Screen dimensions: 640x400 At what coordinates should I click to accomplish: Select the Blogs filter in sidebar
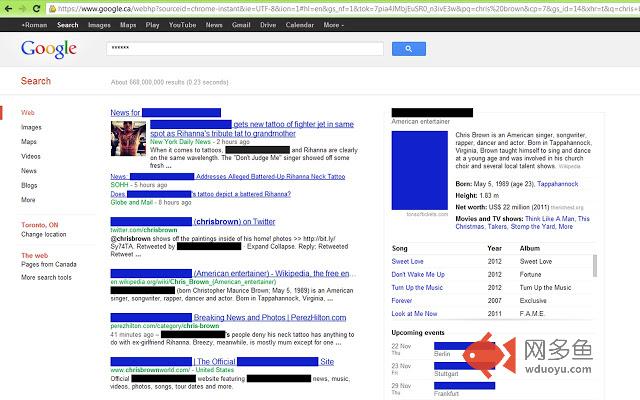(29, 185)
